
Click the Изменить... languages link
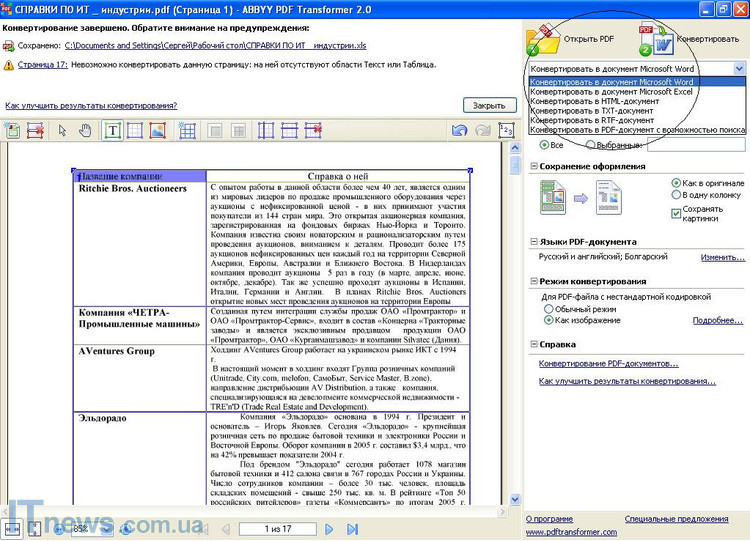tap(723, 257)
